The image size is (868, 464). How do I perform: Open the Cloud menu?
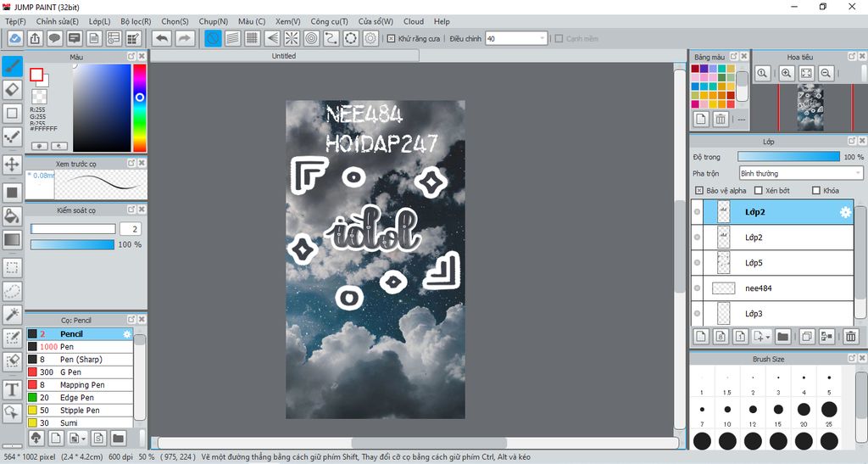[x=414, y=21]
